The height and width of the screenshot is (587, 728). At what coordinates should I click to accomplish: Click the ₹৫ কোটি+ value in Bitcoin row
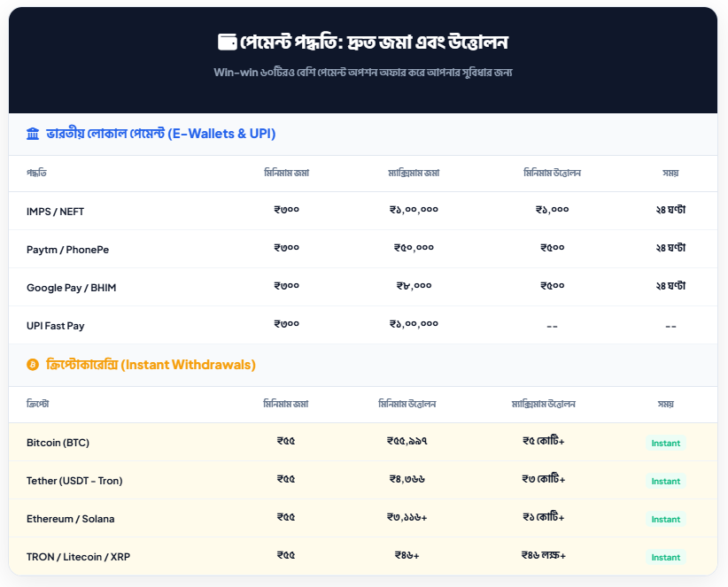click(543, 441)
